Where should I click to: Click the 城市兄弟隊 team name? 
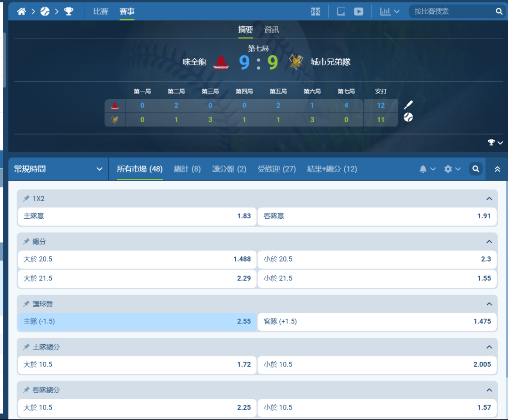coord(331,62)
